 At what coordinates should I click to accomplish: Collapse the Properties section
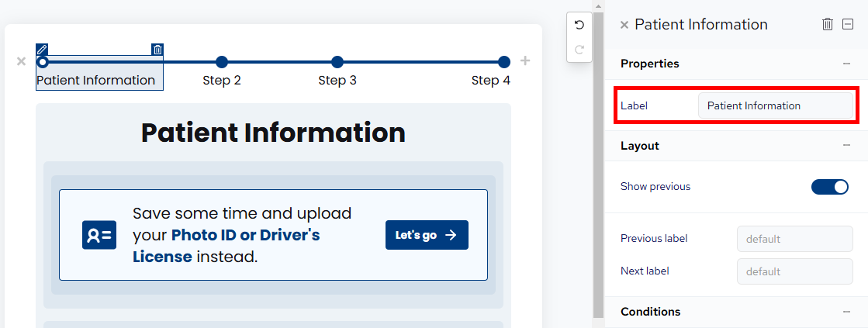846,64
